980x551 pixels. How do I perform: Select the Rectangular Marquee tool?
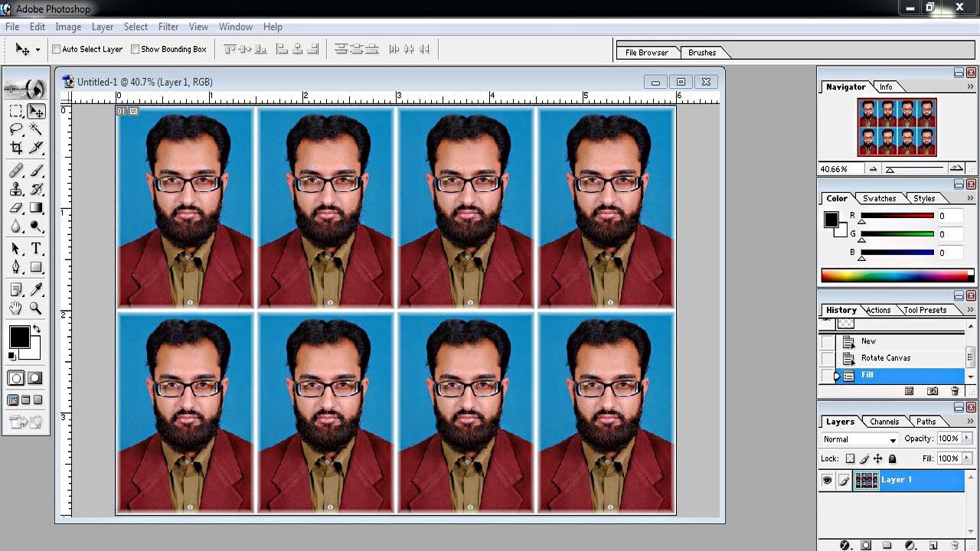tap(16, 111)
